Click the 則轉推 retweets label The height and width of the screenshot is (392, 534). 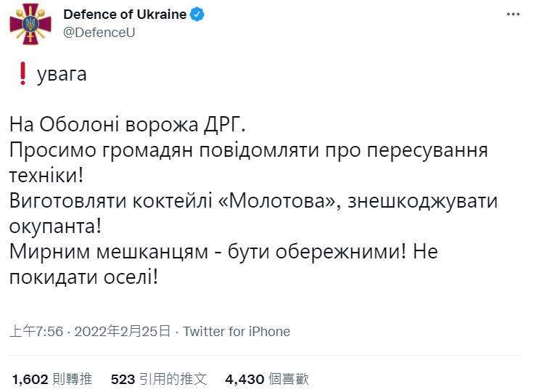point(73,379)
